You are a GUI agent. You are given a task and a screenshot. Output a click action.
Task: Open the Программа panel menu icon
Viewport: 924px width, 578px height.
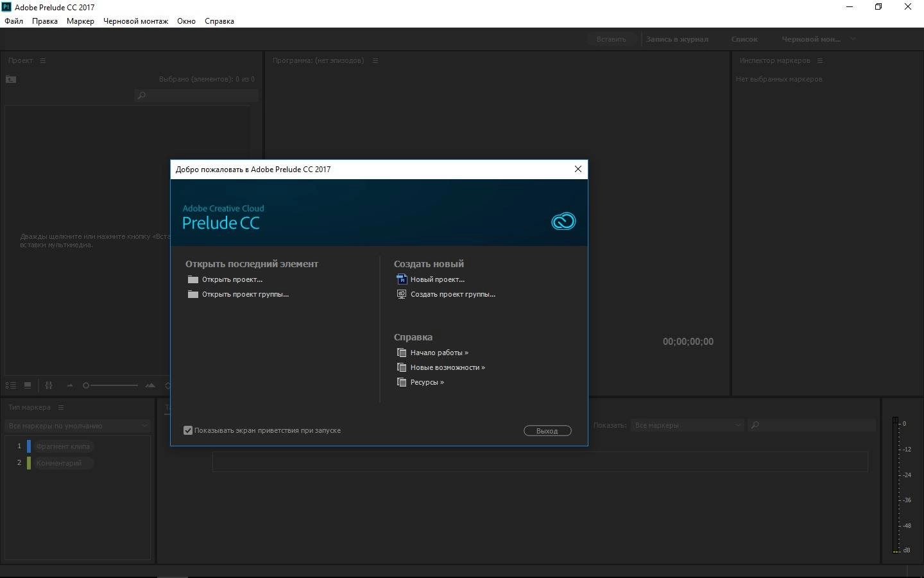pyautogui.click(x=375, y=60)
